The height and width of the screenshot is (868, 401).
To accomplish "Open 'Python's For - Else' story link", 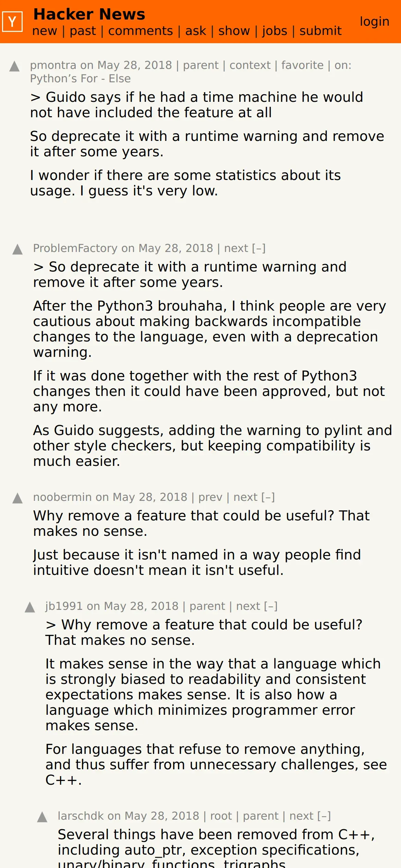I will 80,79.
